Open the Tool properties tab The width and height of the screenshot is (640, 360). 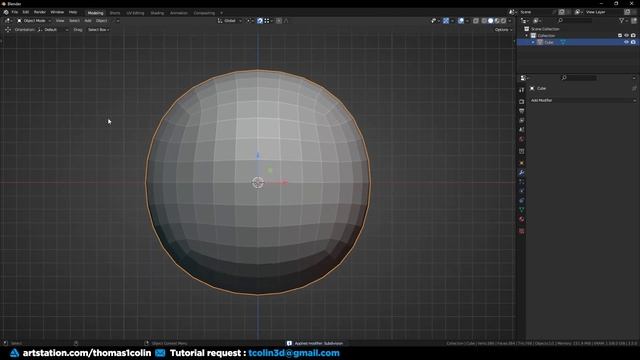tap(522, 90)
